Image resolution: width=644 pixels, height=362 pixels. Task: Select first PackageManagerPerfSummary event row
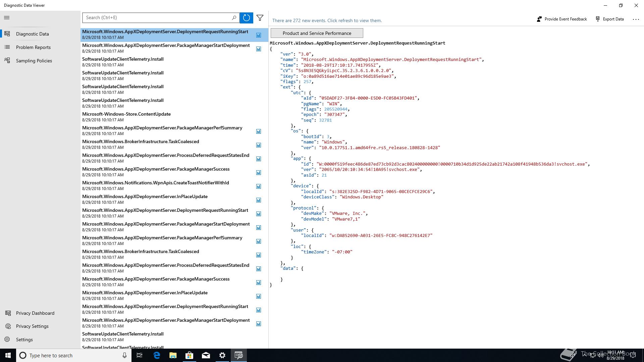point(174,130)
